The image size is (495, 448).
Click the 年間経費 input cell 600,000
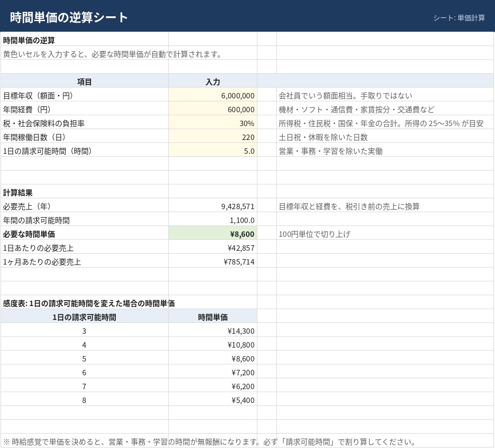tap(213, 108)
